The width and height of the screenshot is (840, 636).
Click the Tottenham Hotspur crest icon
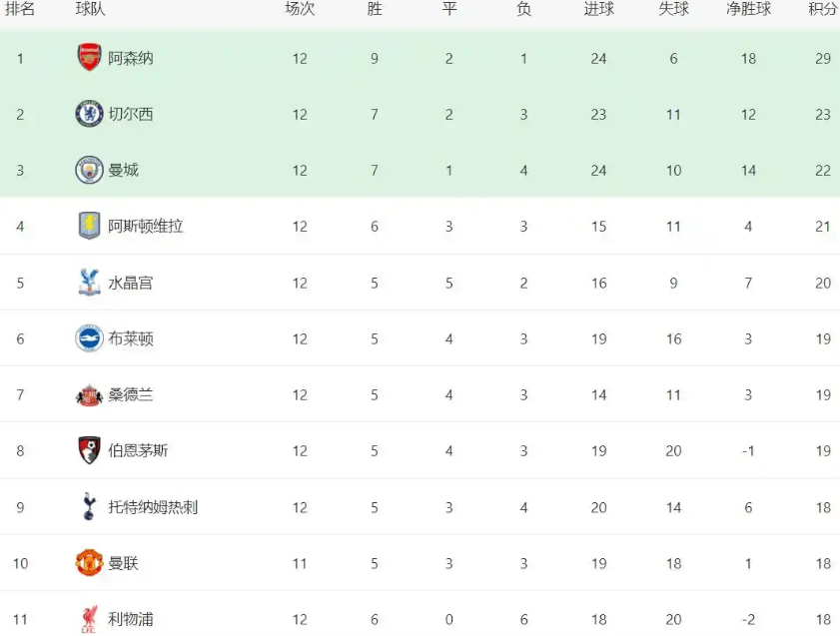click(x=90, y=506)
